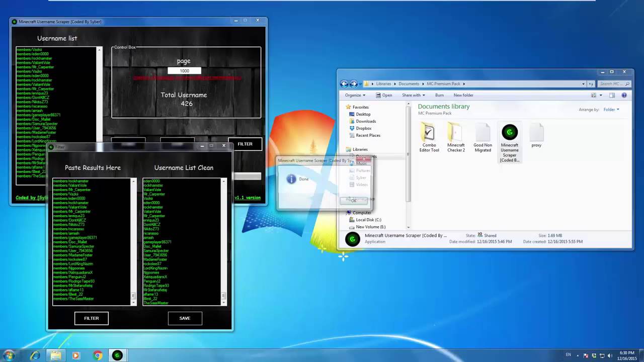Select Local Disk (C:) in navigation pane
The width and height of the screenshot is (644, 362).
pyautogui.click(x=368, y=220)
